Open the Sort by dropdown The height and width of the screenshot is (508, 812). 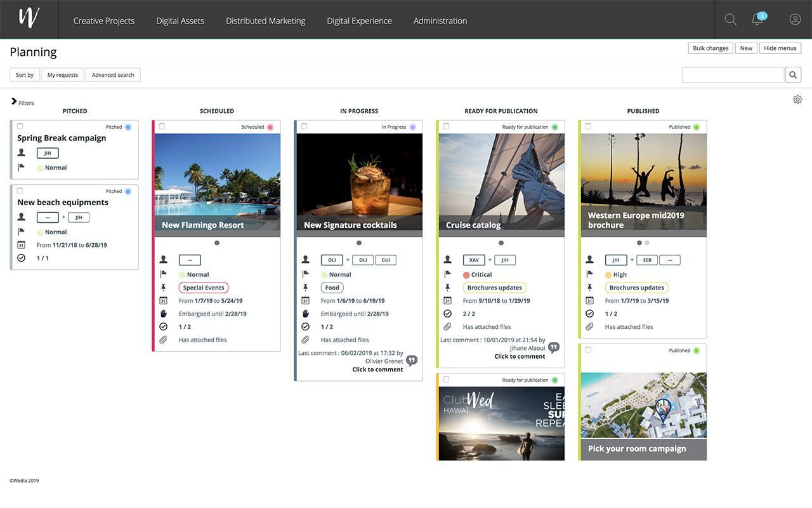point(23,74)
